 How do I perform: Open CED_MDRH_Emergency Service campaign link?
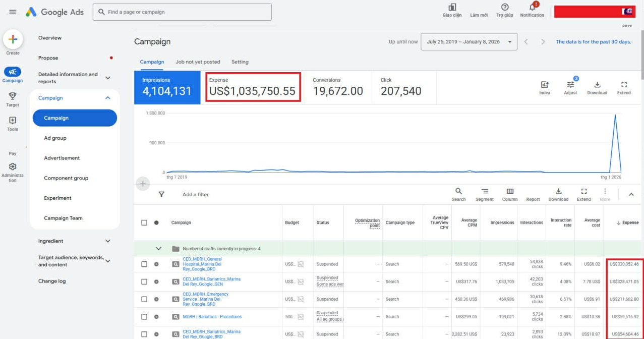(205, 299)
